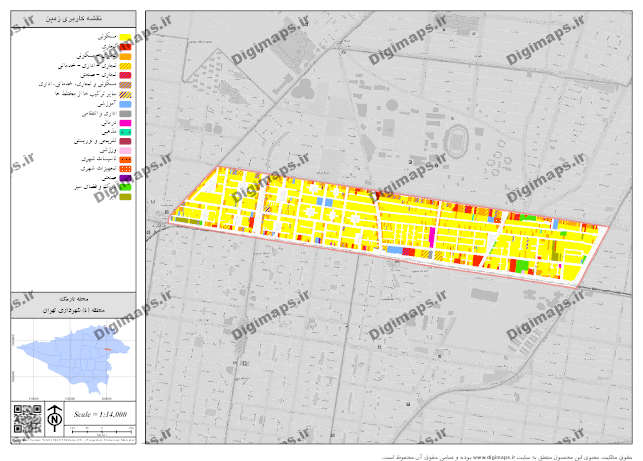The height and width of the screenshot is (461, 643).
Task: Click the red-purple hatched تجاری-صنعتی swatch
Action: (x=125, y=75)
